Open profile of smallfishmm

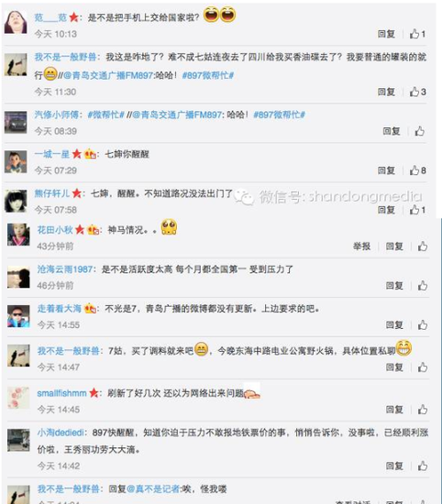(x=61, y=393)
